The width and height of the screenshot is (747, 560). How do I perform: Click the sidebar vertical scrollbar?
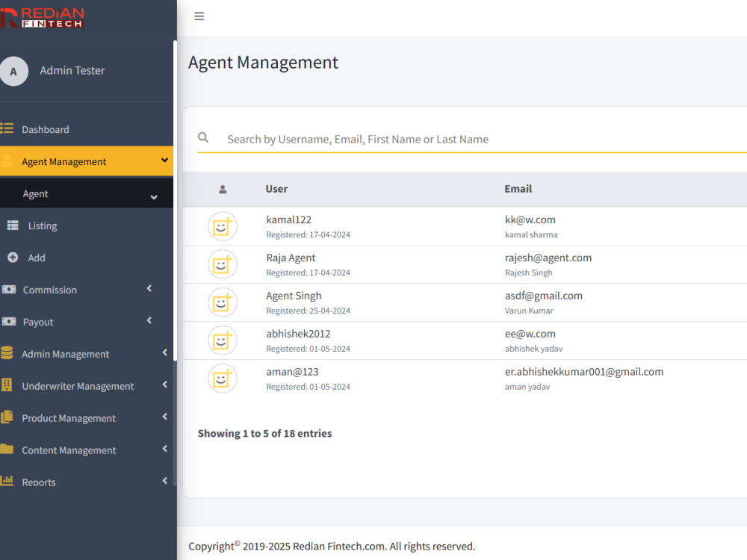[175, 200]
